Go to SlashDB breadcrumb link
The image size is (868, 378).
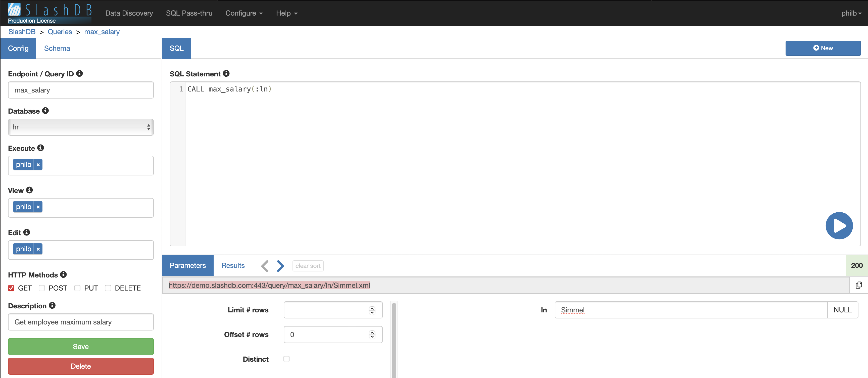tap(22, 32)
